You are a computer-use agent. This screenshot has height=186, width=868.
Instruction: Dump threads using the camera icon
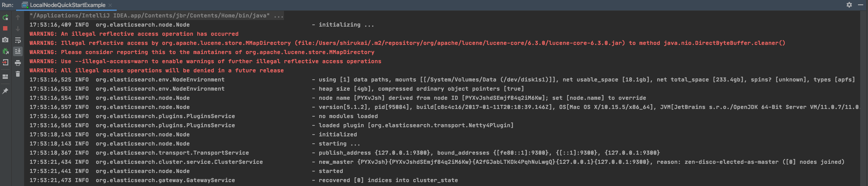(x=5, y=40)
